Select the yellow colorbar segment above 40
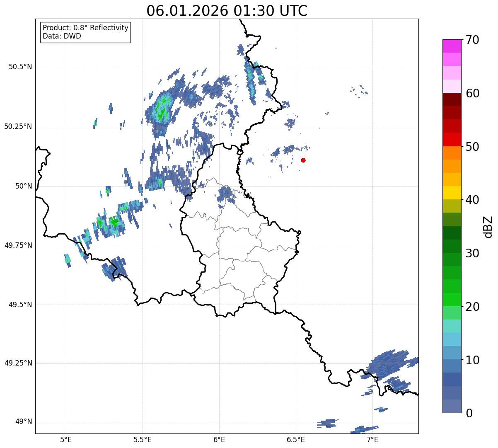498x448 pixels. (x=452, y=193)
